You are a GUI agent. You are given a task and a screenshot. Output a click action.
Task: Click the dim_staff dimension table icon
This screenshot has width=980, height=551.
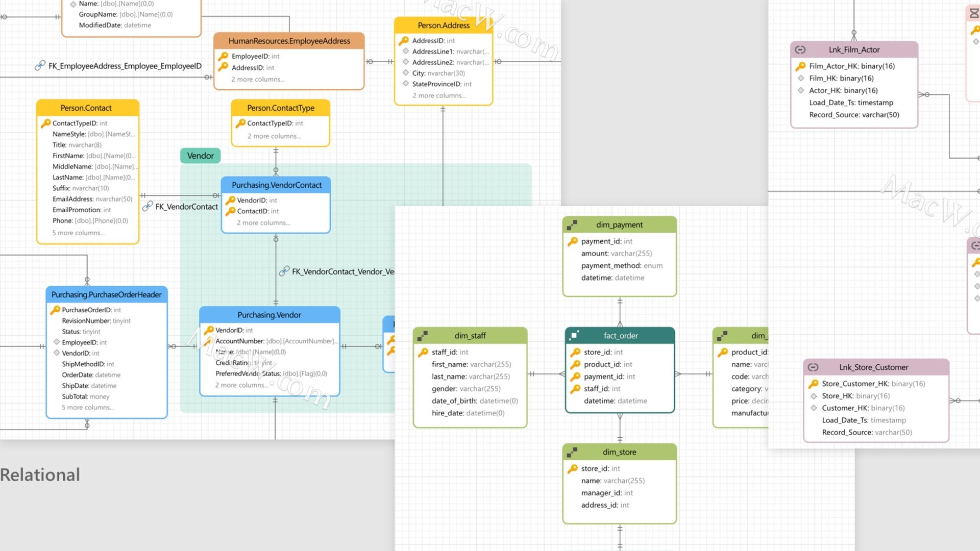click(x=423, y=336)
